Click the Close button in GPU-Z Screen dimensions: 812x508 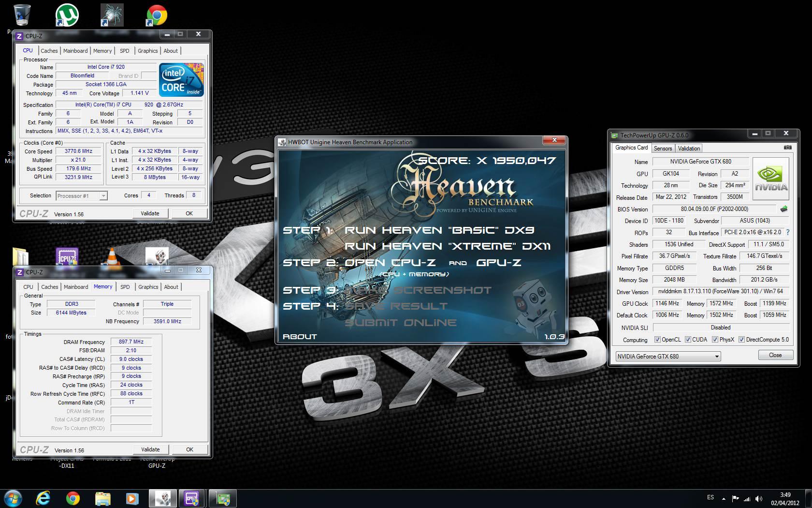[x=775, y=355]
